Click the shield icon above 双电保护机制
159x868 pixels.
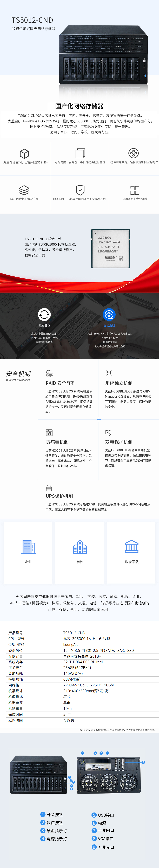pos(108,433)
